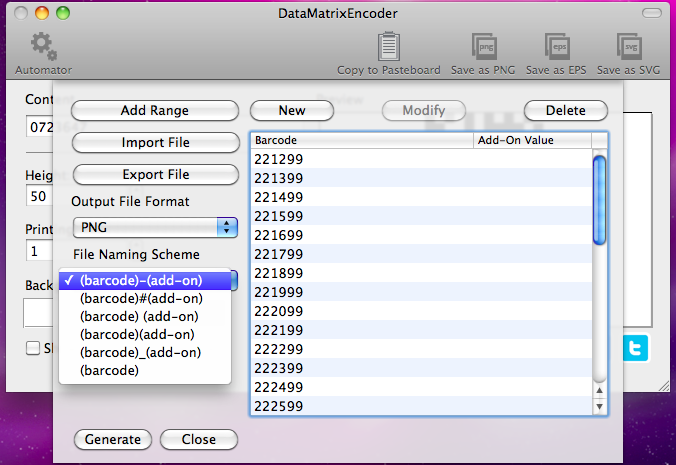The width and height of the screenshot is (676, 465).
Task: Click the New button
Action: click(x=292, y=110)
